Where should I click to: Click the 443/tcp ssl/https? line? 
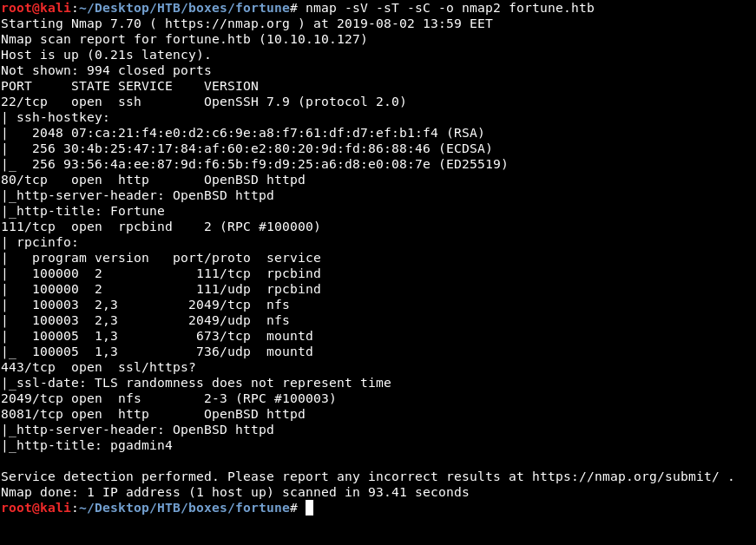pos(98,367)
